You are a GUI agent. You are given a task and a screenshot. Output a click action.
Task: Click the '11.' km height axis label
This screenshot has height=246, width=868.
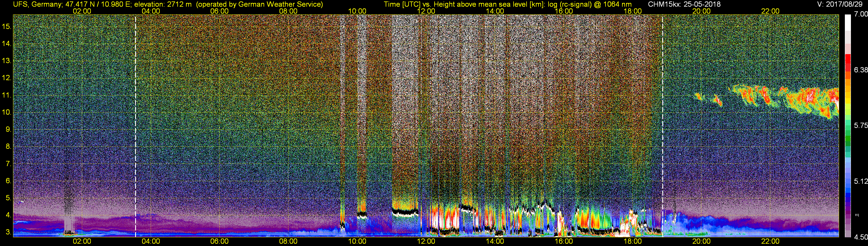[x=7, y=95]
